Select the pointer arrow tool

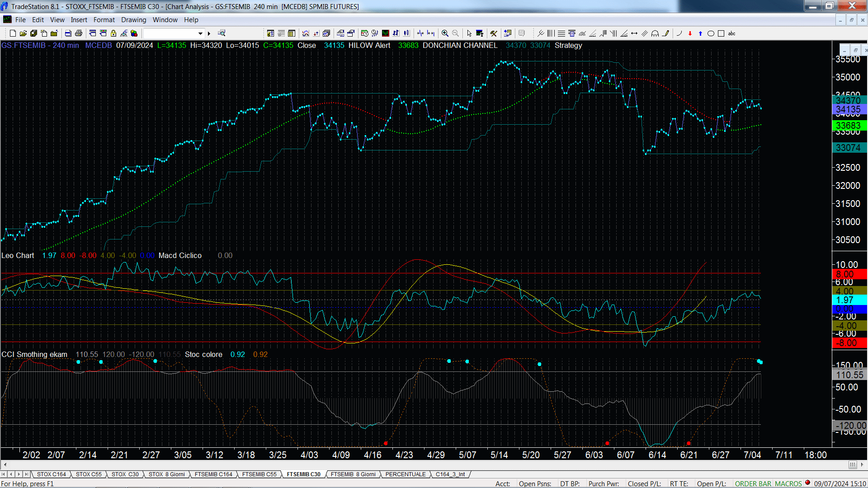click(x=469, y=33)
